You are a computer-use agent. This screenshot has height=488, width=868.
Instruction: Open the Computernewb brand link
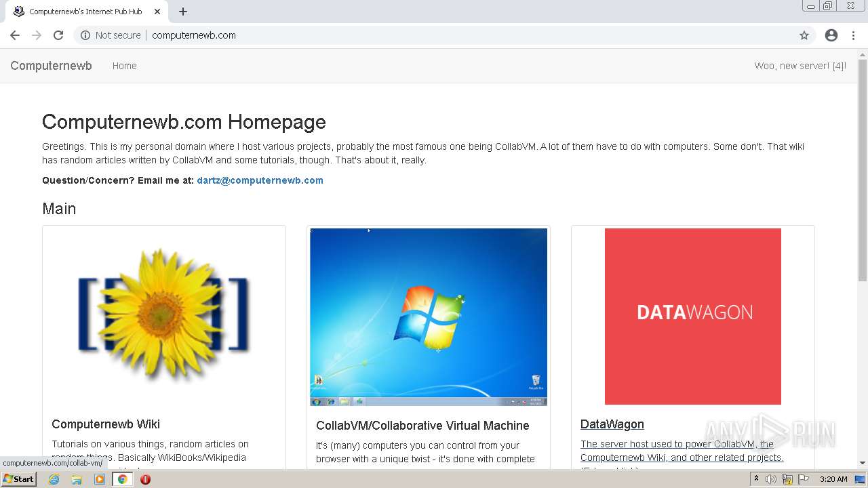coord(51,66)
